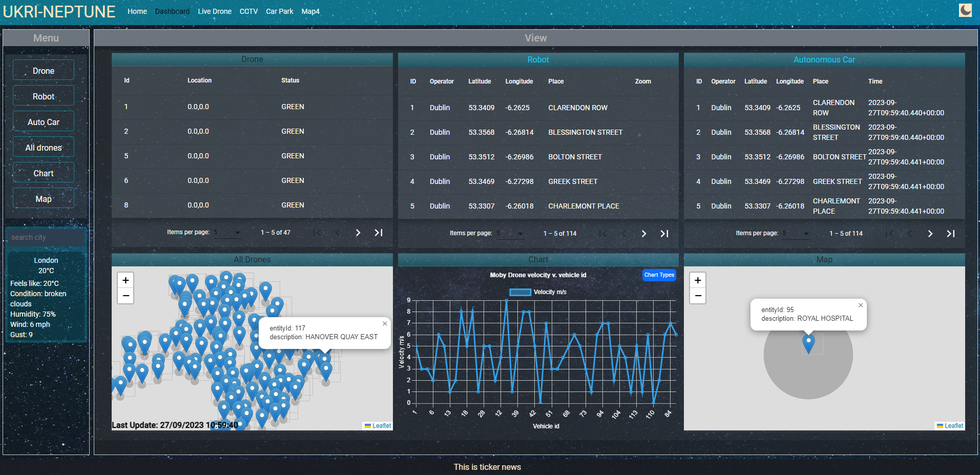Image resolution: width=980 pixels, height=475 pixels.
Task: Close the HANOVER QUAY EAST popup
Action: [x=385, y=324]
